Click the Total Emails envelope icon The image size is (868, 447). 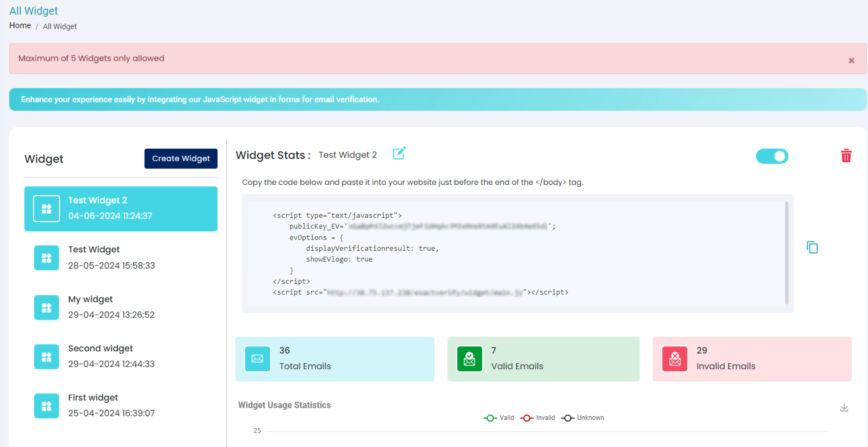point(257,359)
